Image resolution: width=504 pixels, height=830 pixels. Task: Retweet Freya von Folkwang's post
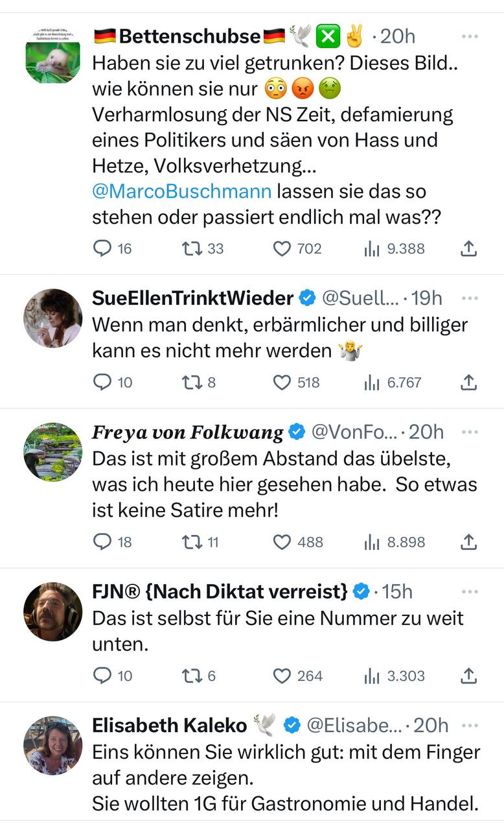click(x=193, y=542)
